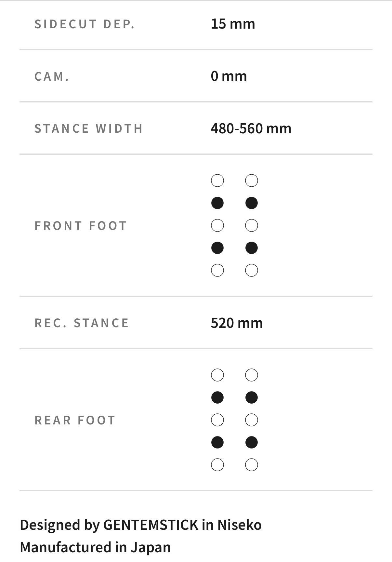Click the 0 mm camber value

point(229,76)
